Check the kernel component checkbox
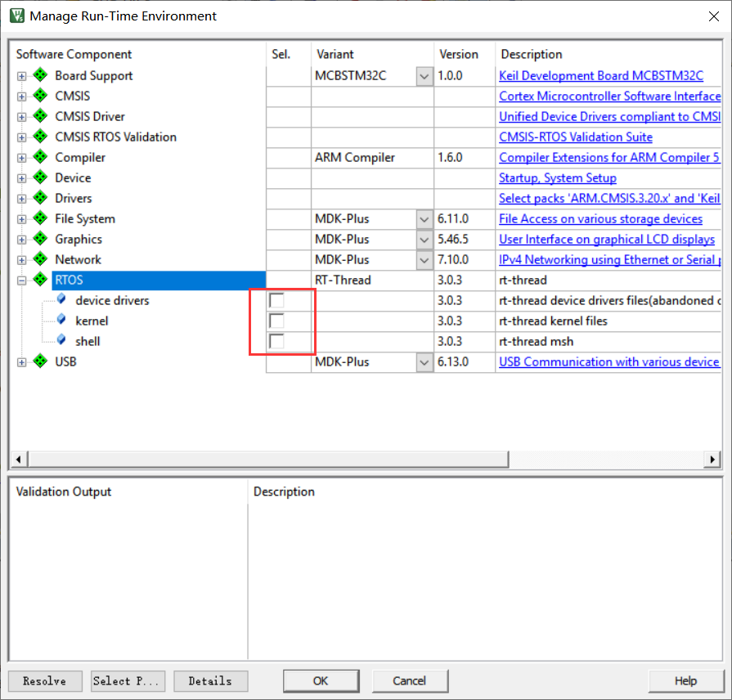Screen dimensions: 732x700 coord(276,321)
